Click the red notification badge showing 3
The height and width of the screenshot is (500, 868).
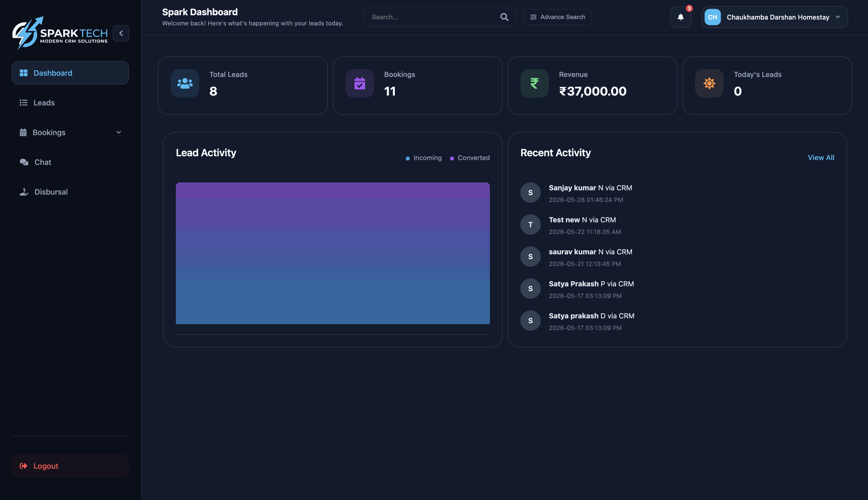(x=689, y=8)
